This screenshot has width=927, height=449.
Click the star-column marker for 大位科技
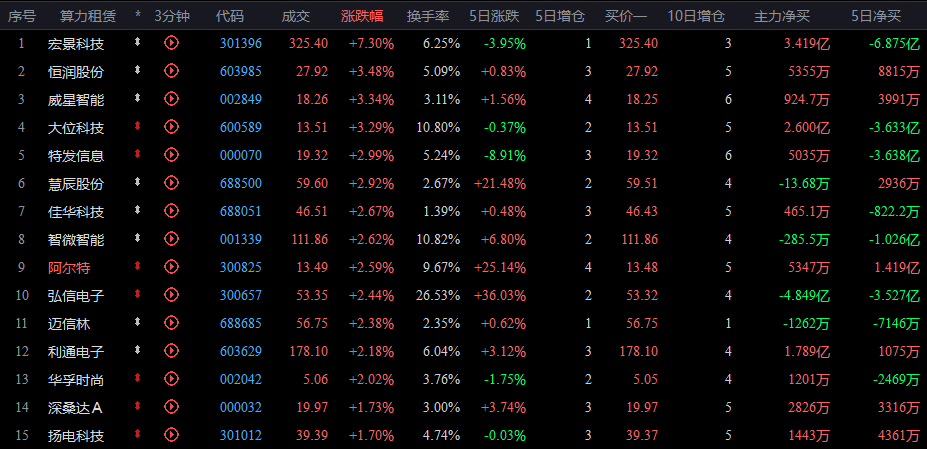click(x=138, y=125)
